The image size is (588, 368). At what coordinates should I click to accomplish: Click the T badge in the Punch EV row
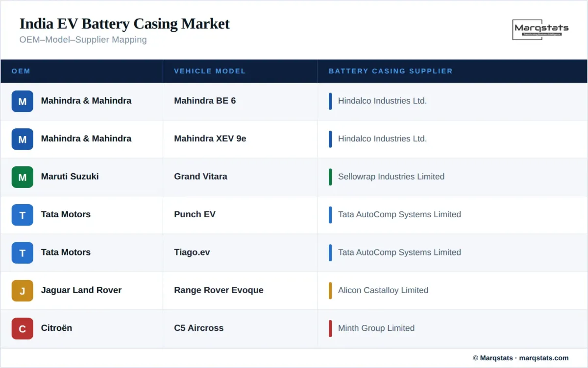(23, 215)
